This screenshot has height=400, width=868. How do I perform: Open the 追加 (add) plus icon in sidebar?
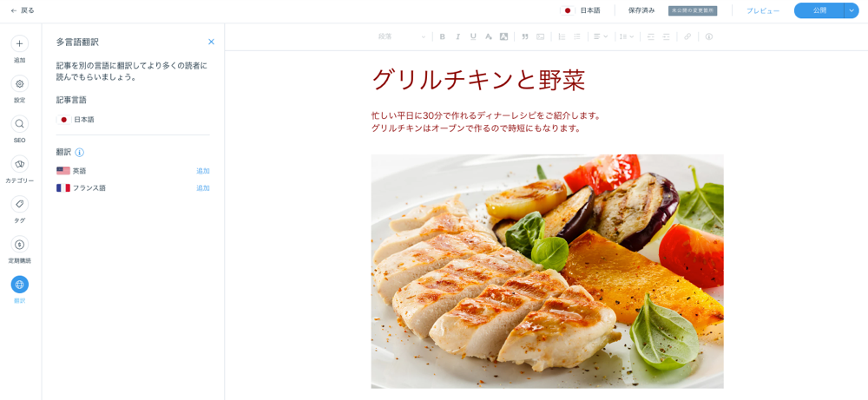19,43
